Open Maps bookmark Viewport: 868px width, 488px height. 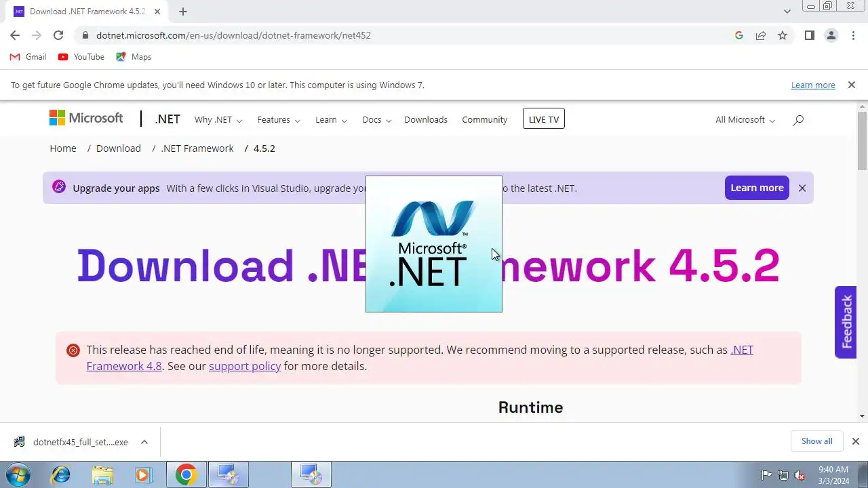(x=134, y=57)
